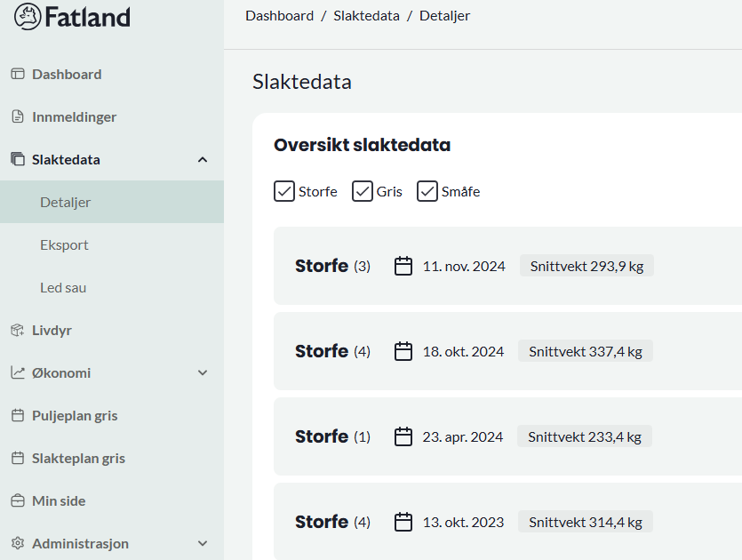
Task: Click the Dashboard sidebar icon
Action: (18, 75)
